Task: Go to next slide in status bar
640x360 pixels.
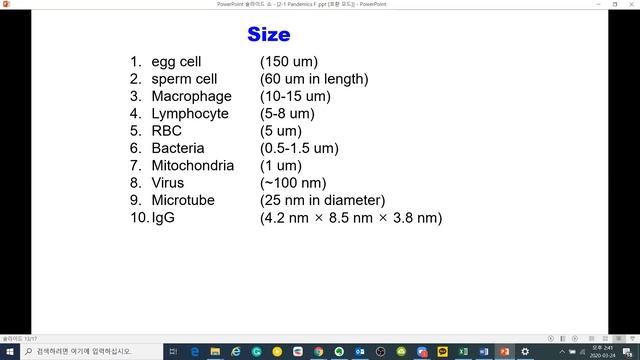Action: click(x=575, y=338)
